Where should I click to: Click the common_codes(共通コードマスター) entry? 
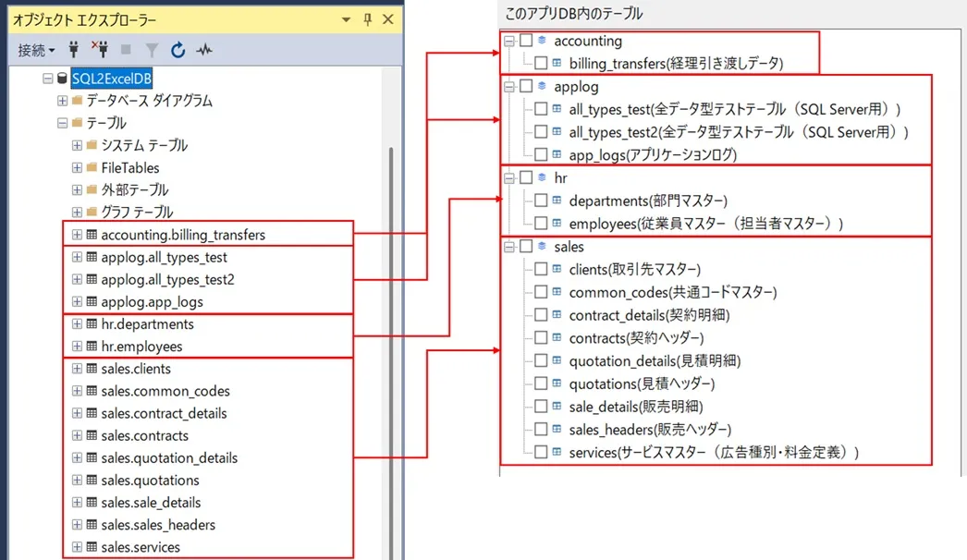click(673, 292)
